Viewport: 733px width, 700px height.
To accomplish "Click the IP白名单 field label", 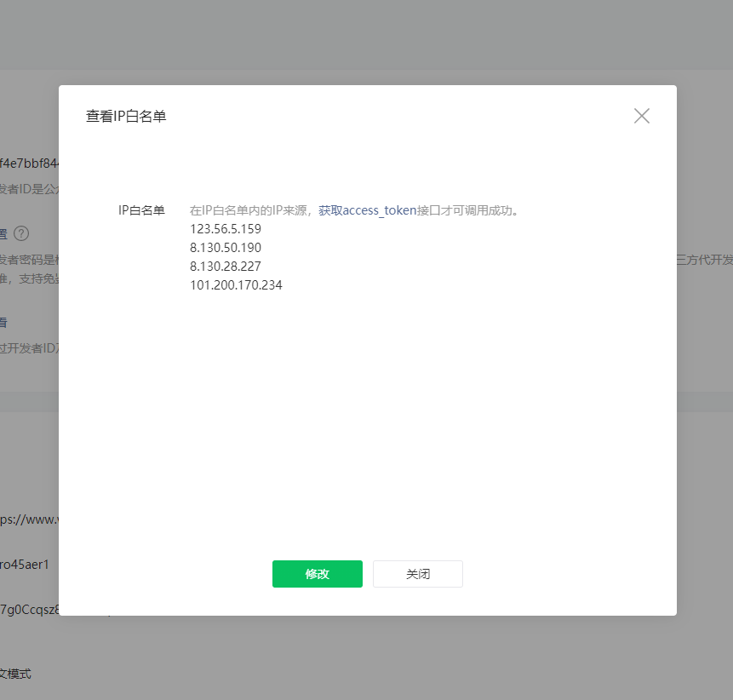I will 141,210.
